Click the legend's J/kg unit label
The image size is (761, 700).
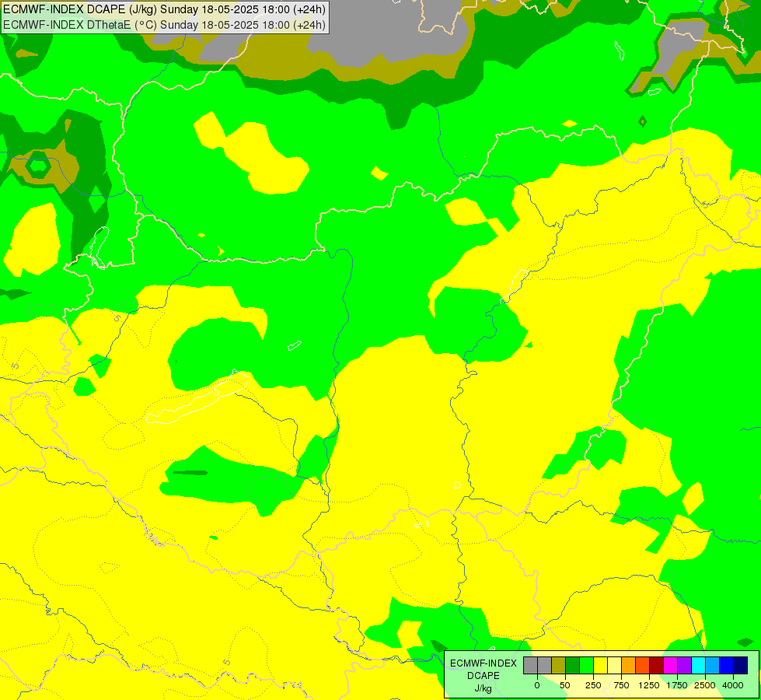click(x=483, y=688)
